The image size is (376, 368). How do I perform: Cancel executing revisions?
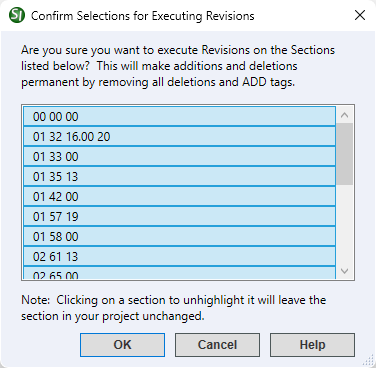pos(217,345)
